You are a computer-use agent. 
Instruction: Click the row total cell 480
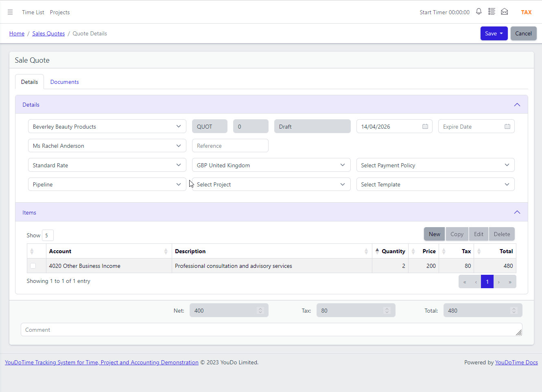[x=495, y=266]
